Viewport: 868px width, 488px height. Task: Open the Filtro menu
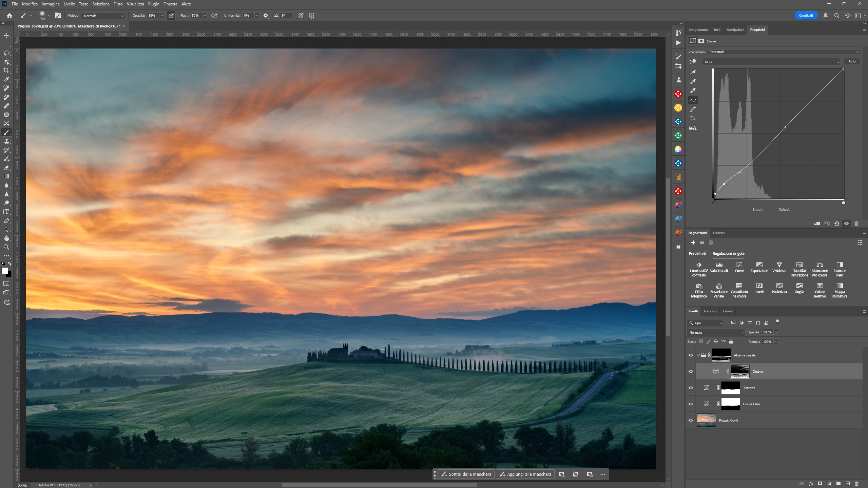(118, 4)
